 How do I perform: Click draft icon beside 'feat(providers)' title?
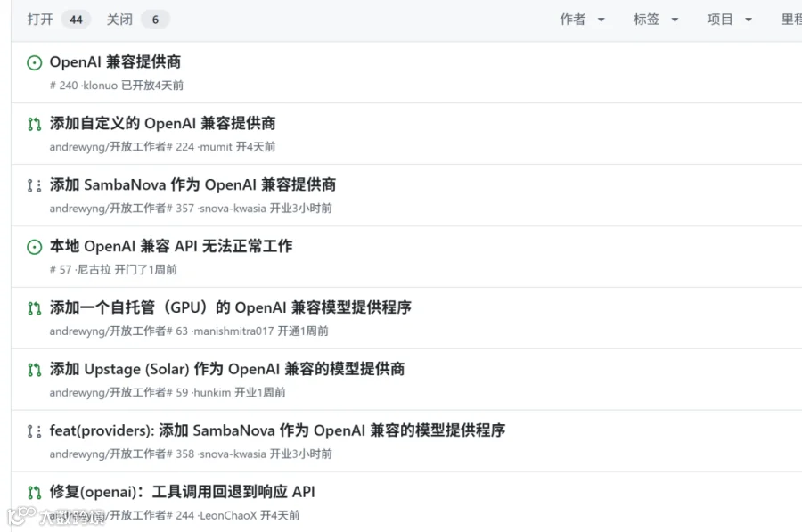(34, 431)
